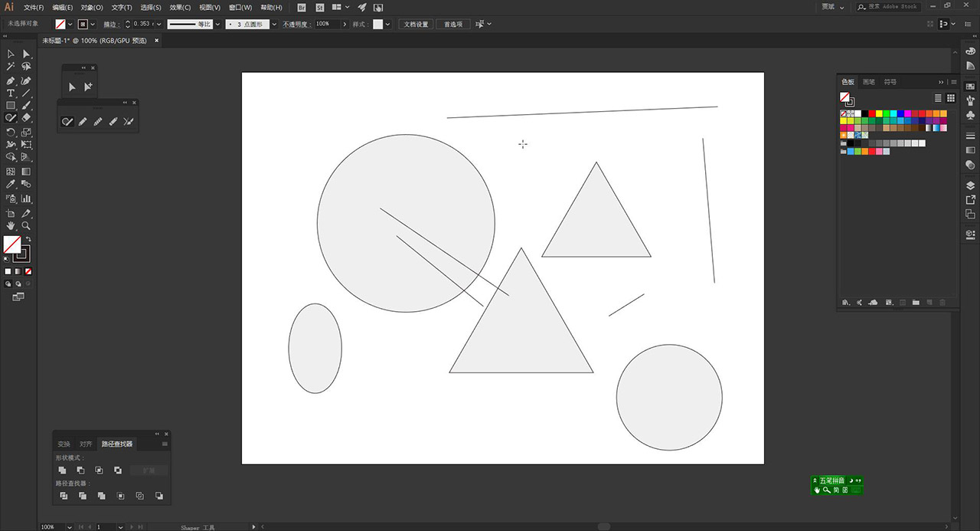This screenshot has width=980, height=531.
Task: Select the Lasso tool
Action: (x=26, y=67)
